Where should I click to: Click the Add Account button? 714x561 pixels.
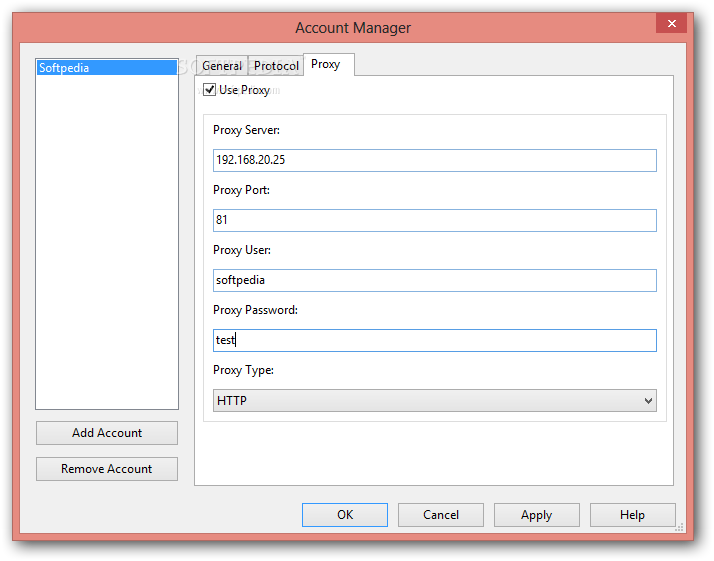pyautogui.click(x=107, y=433)
